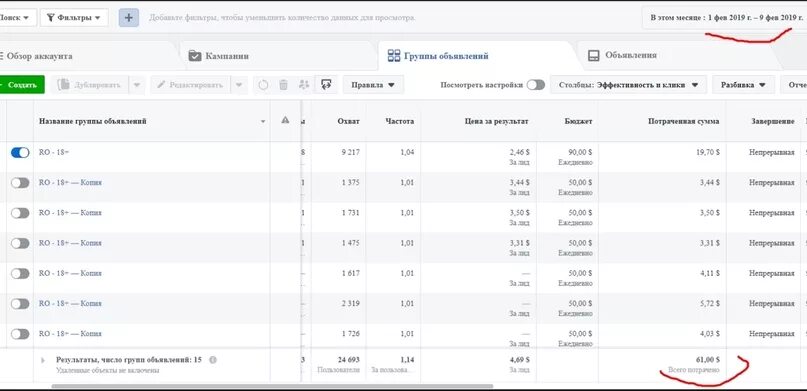The height and width of the screenshot is (391, 807).
Task: Open the RO - 18+ ad set link in the top row
Action: pyautogui.click(x=54, y=152)
